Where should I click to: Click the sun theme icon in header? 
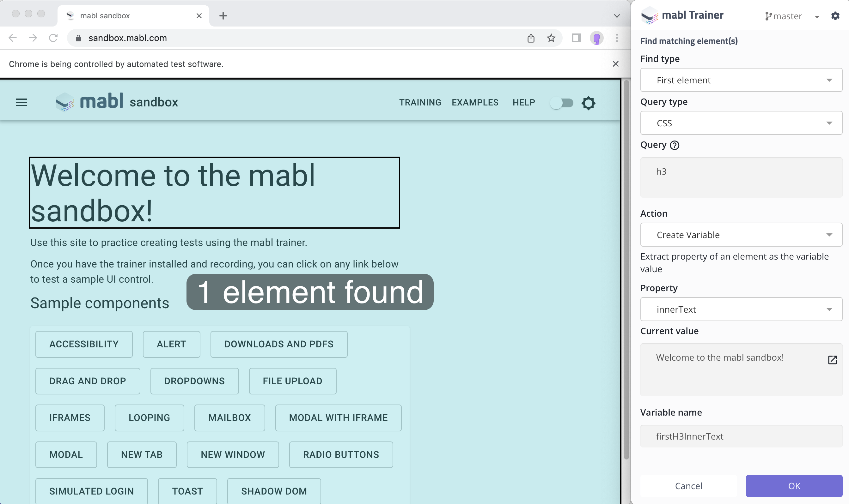pyautogui.click(x=588, y=103)
